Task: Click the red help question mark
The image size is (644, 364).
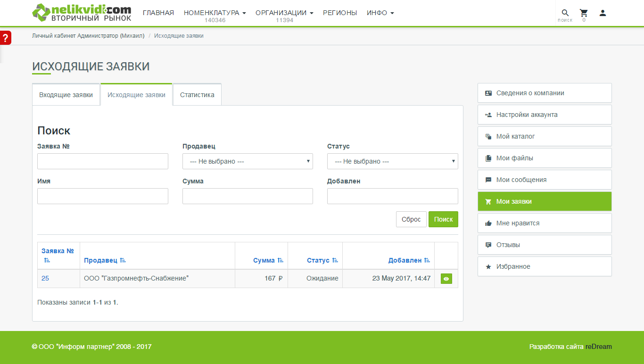Action: tap(5, 38)
